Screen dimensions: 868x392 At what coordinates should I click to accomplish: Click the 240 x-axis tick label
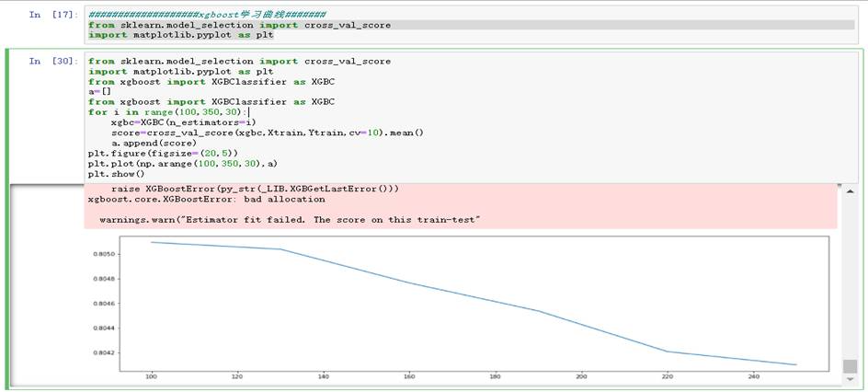point(753,377)
